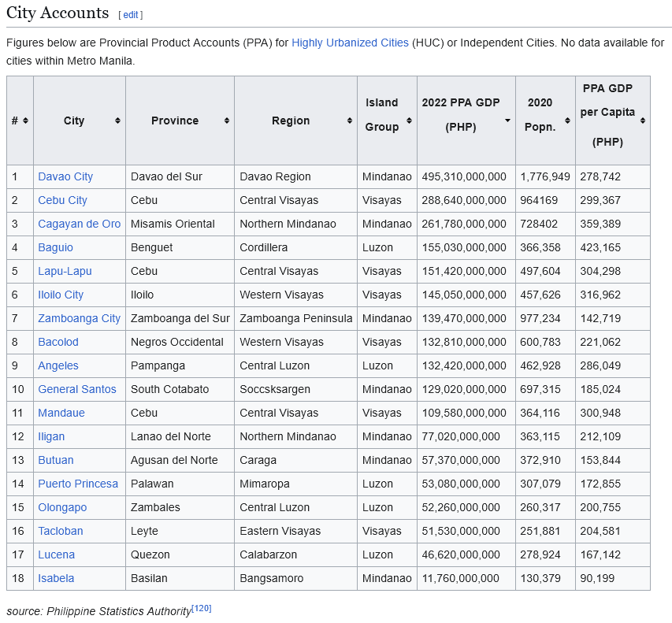Click the Misamis Oriental province cell
Screen dimensions: 672x623
[180, 224]
